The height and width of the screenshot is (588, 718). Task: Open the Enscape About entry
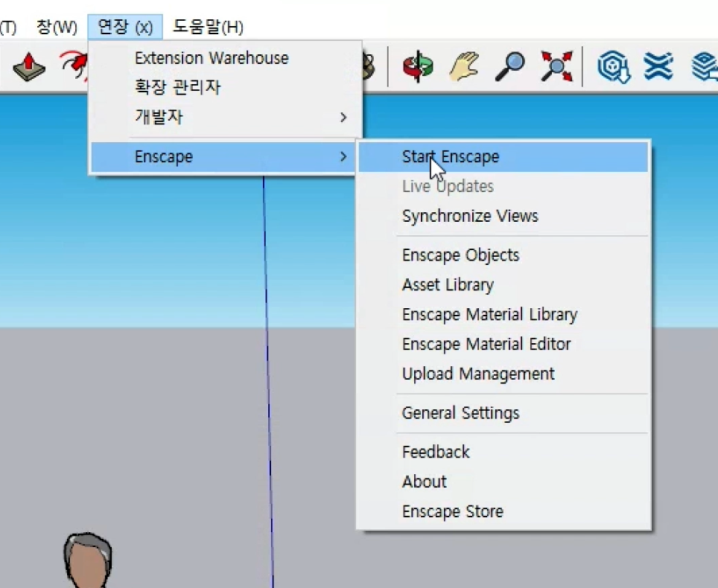pyautogui.click(x=503, y=482)
